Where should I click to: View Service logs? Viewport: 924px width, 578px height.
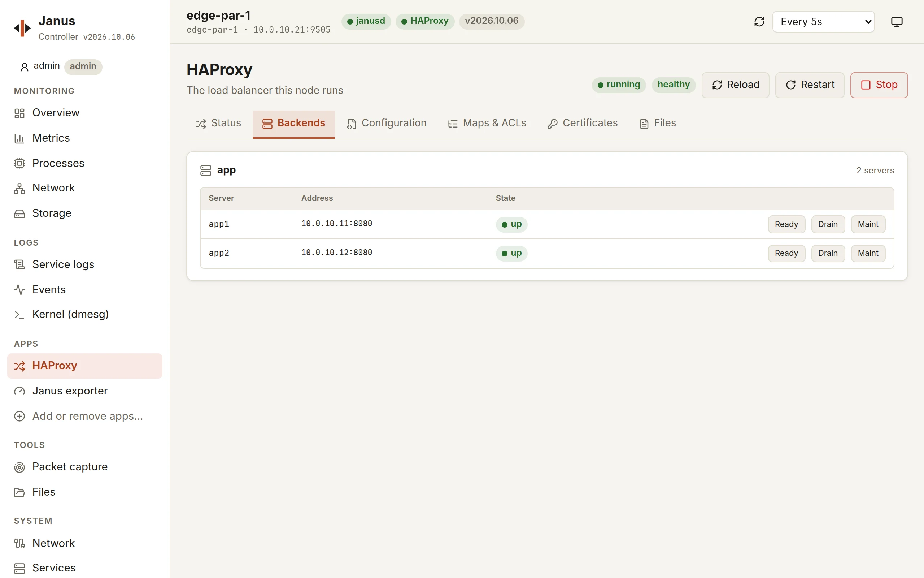pos(85,264)
